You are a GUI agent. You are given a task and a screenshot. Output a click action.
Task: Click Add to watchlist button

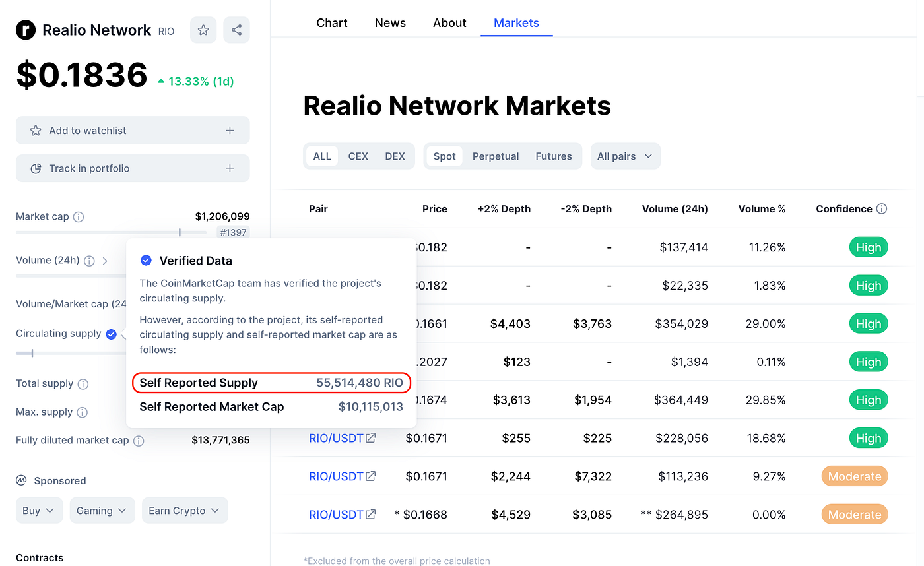[x=133, y=131]
